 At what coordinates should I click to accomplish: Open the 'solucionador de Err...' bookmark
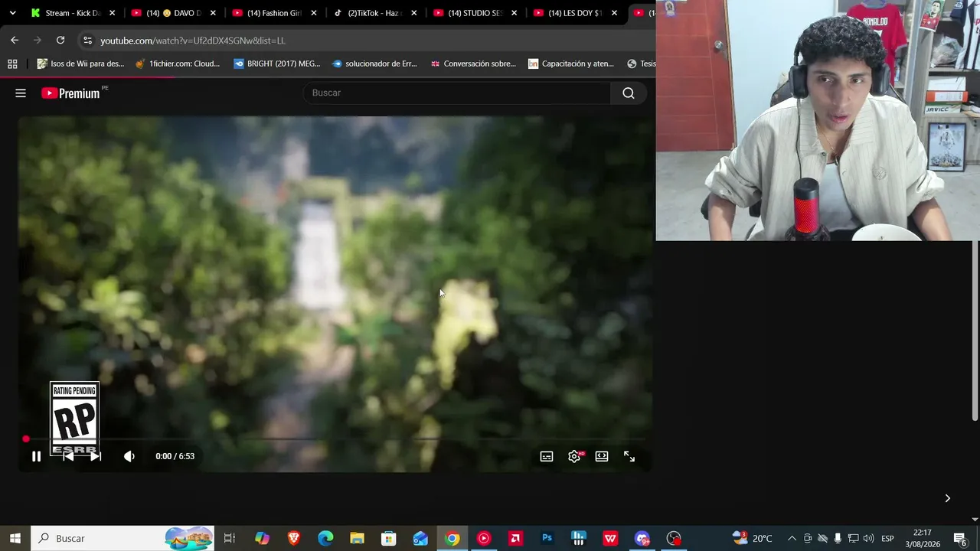coord(375,64)
